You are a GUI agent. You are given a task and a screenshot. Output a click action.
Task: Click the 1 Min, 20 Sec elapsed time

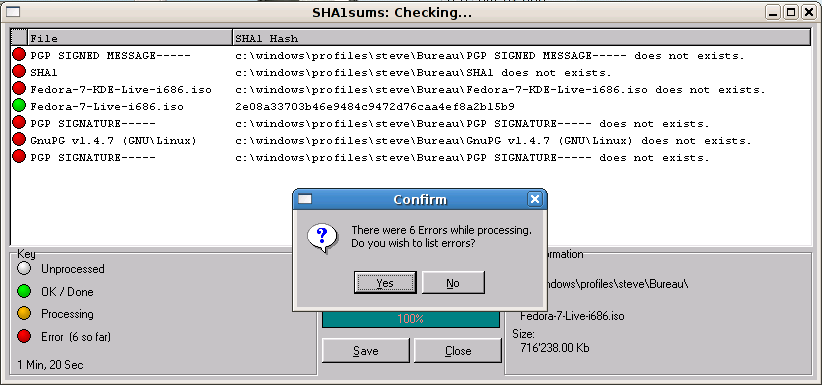pos(50,365)
